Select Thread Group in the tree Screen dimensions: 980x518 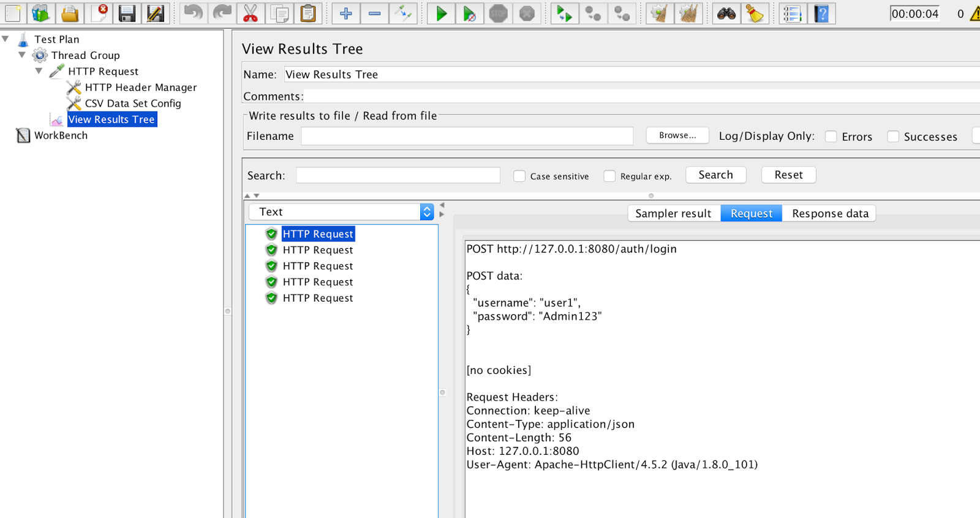point(86,55)
